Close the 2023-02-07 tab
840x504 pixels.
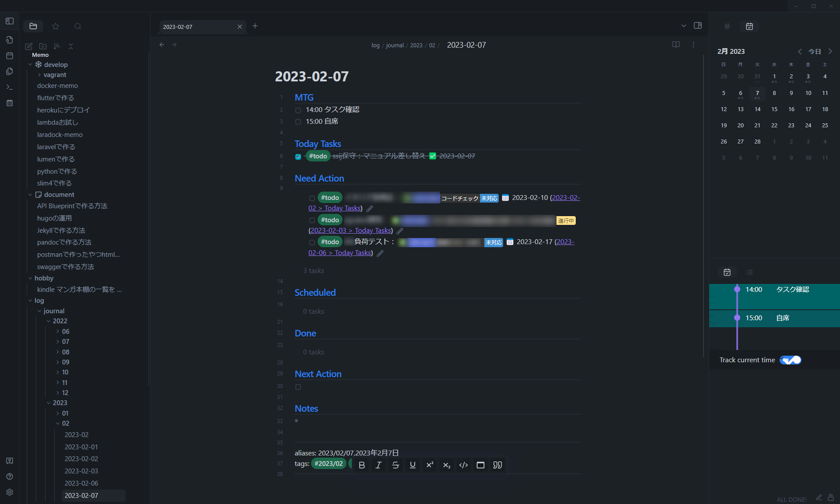coord(240,27)
